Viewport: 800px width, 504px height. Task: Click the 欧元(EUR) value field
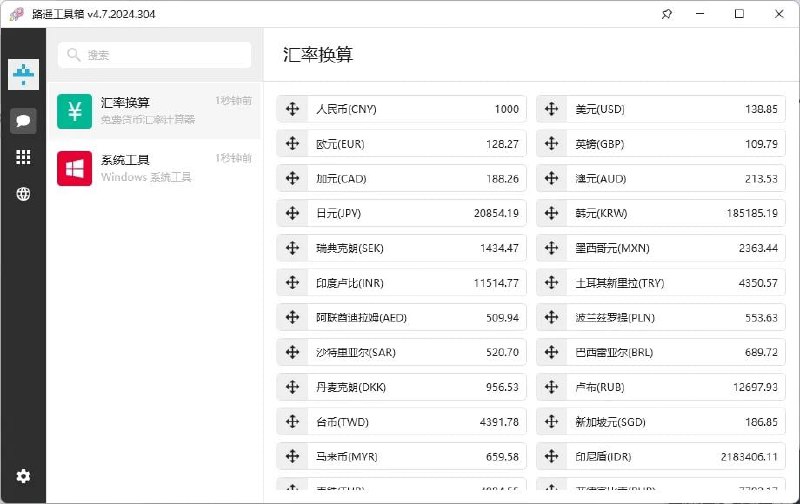coord(480,144)
